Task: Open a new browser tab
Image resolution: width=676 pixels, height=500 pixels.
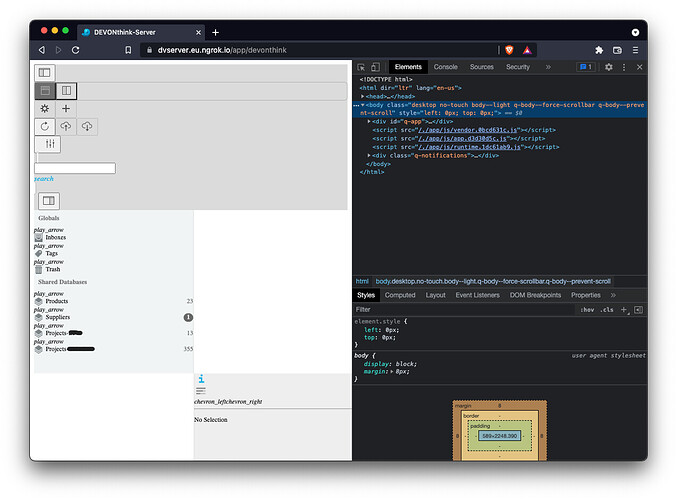Action: pos(216,32)
